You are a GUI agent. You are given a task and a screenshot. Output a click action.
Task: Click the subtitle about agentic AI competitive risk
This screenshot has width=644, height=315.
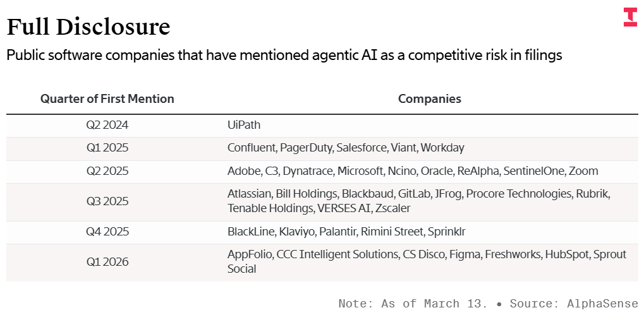tap(284, 56)
